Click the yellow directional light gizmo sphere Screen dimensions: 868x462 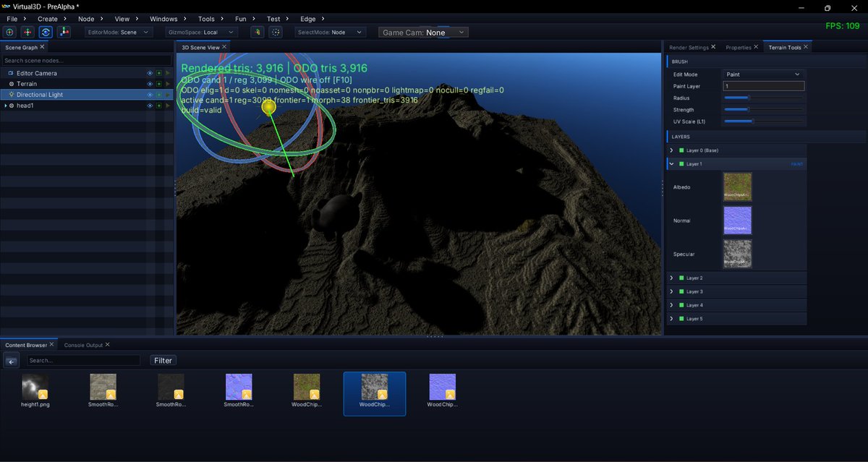tap(268, 107)
